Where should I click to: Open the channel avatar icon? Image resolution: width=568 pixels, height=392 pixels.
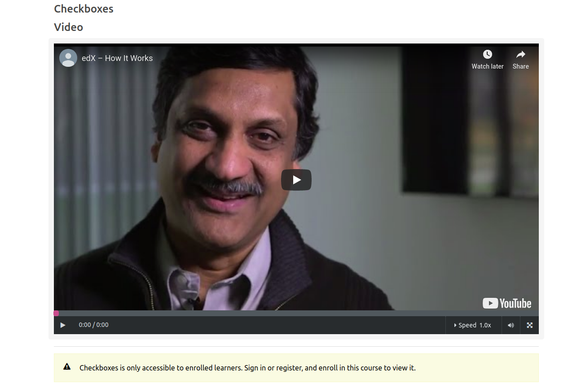point(68,58)
